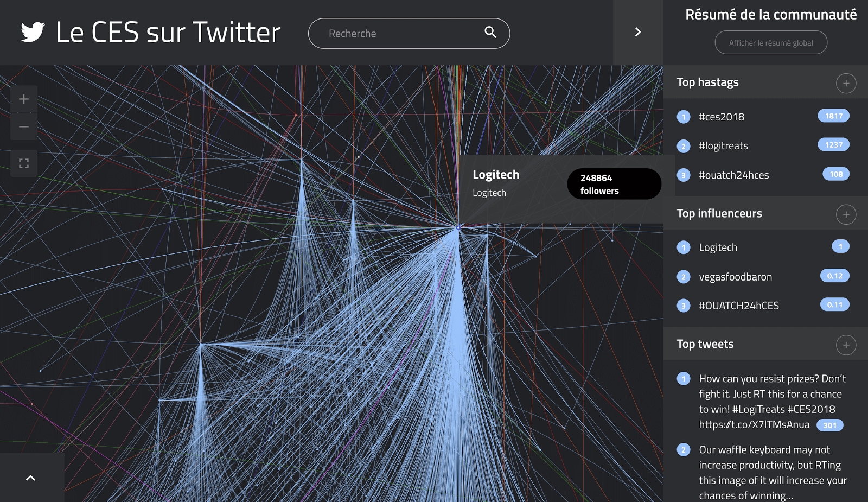The height and width of the screenshot is (502, 868).
Task: Click the Résumé de la communauté heading
Action: click(x=771, y=14)
